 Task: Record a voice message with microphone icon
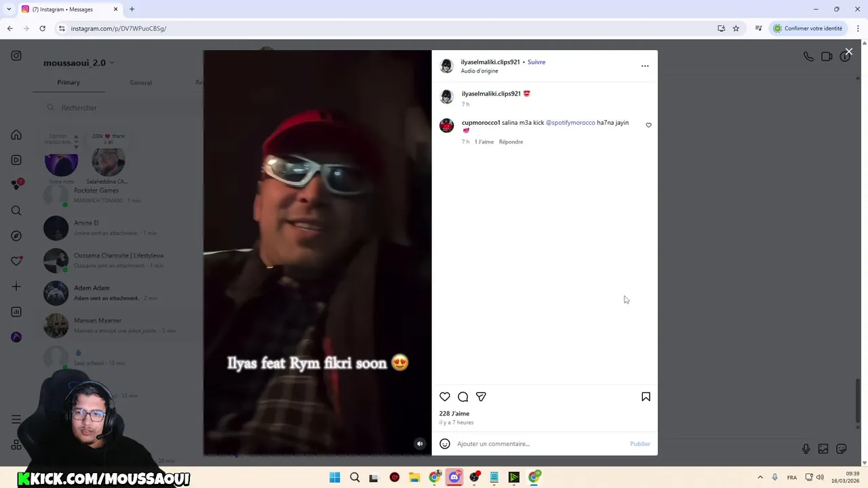click(806, 449)
